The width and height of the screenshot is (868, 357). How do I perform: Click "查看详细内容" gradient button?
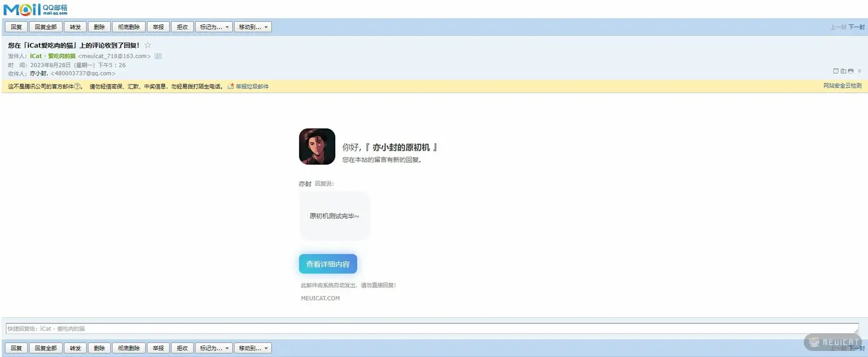click(x=327, y=264)
